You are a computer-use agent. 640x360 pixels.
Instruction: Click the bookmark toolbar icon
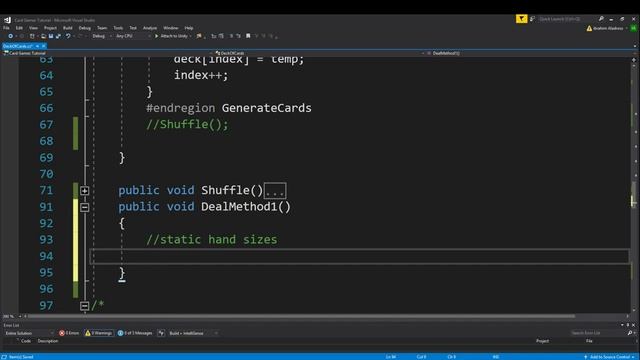point(248,36)
